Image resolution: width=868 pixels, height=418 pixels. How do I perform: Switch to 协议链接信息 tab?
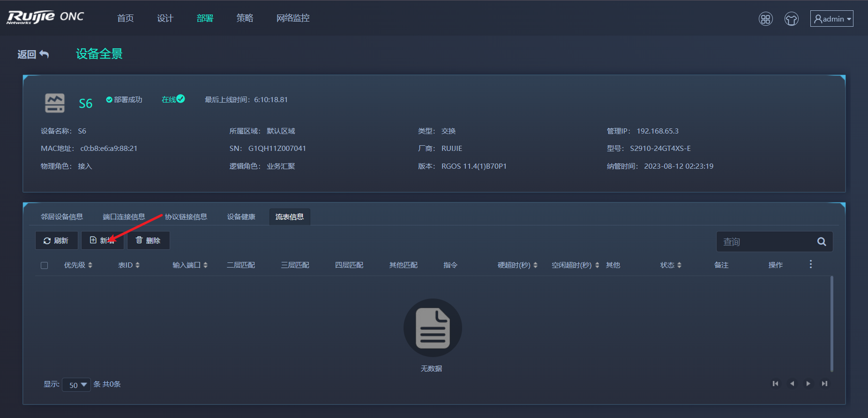pos(186,216)
